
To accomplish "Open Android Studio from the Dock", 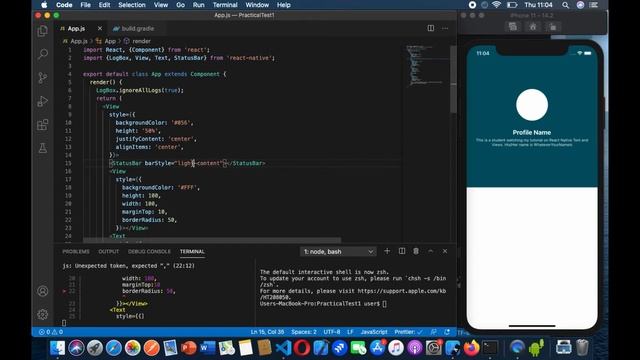I will tap(536, 348).
